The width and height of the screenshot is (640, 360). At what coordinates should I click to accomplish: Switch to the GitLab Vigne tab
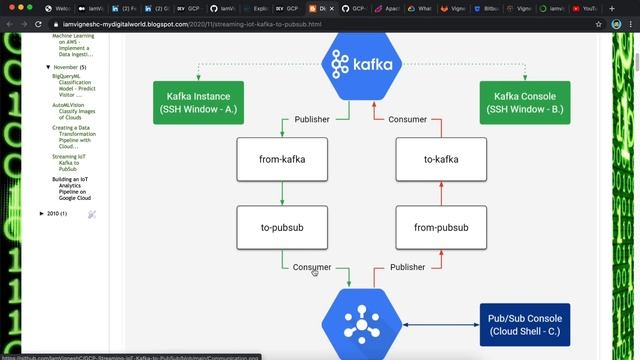coord(453,9)
